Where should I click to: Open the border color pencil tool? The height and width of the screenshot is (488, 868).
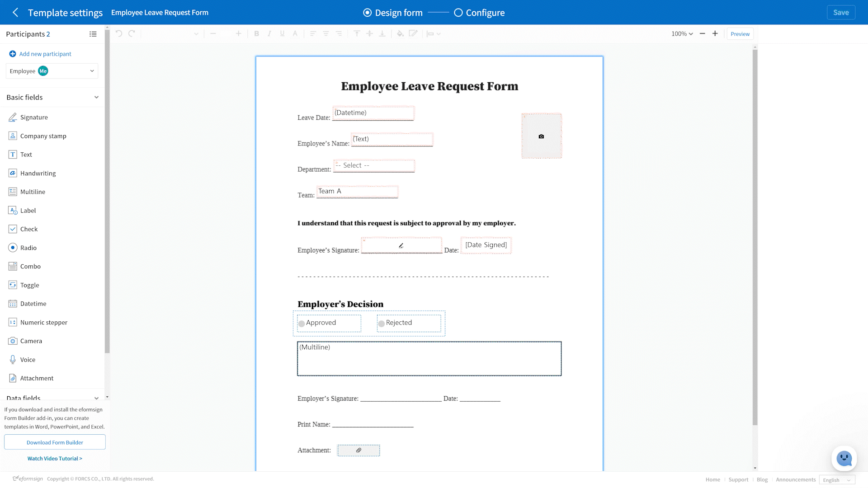click(413, 33)
